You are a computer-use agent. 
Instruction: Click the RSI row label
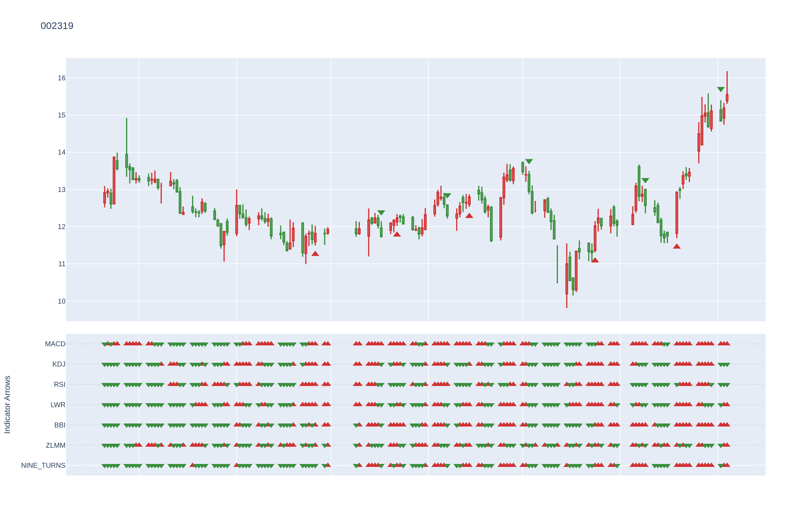coord(59,385)
